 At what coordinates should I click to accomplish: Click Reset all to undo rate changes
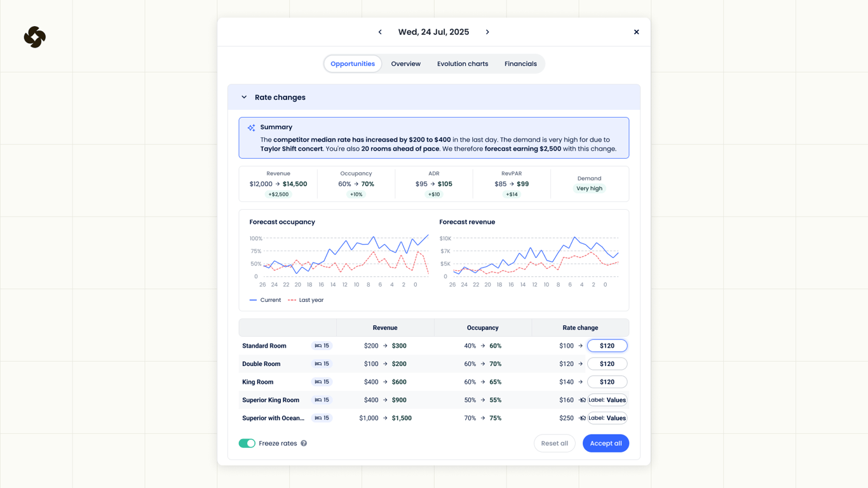click(554, 443)
